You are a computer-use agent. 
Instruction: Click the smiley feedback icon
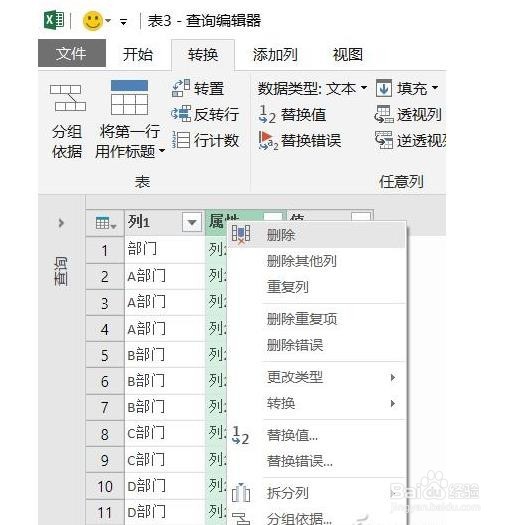(x=92, y=21)
